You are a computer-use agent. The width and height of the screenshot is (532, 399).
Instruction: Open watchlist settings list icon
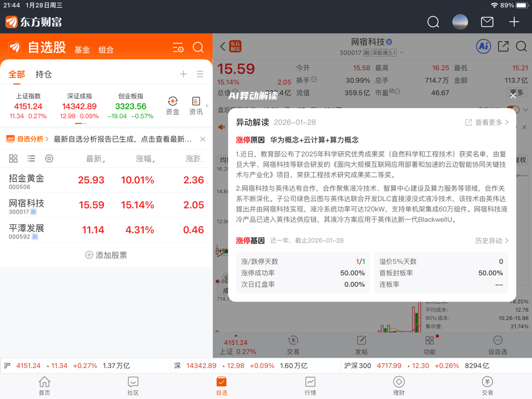coord(178,47)
